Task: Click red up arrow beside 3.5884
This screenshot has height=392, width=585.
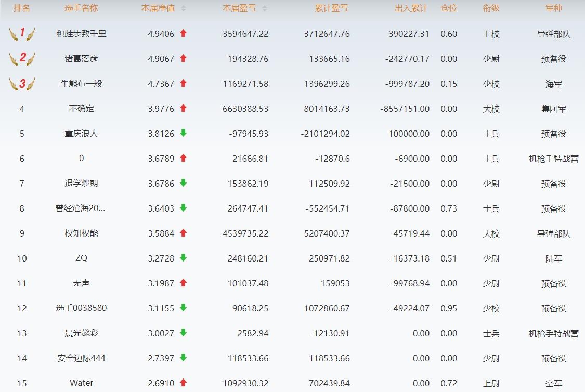Action: pos(183,233)
